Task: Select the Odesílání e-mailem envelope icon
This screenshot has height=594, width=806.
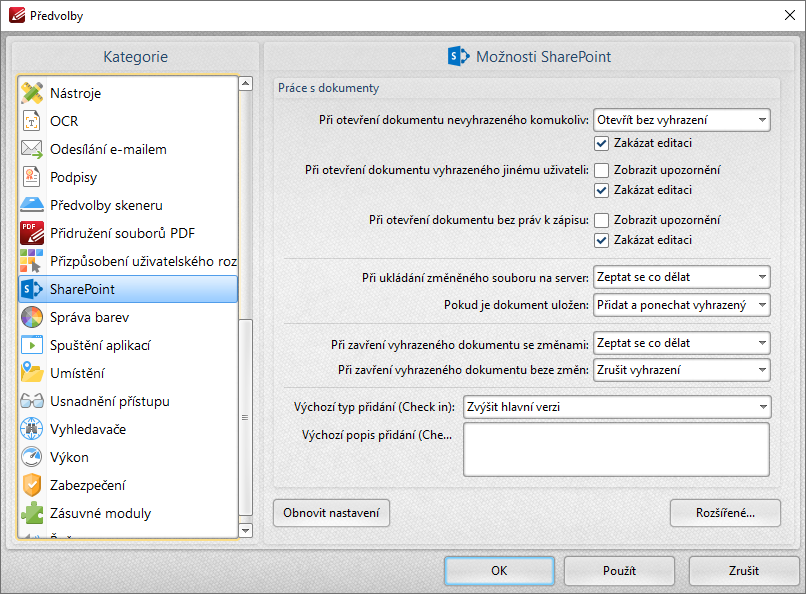Action: pos(32,149)
